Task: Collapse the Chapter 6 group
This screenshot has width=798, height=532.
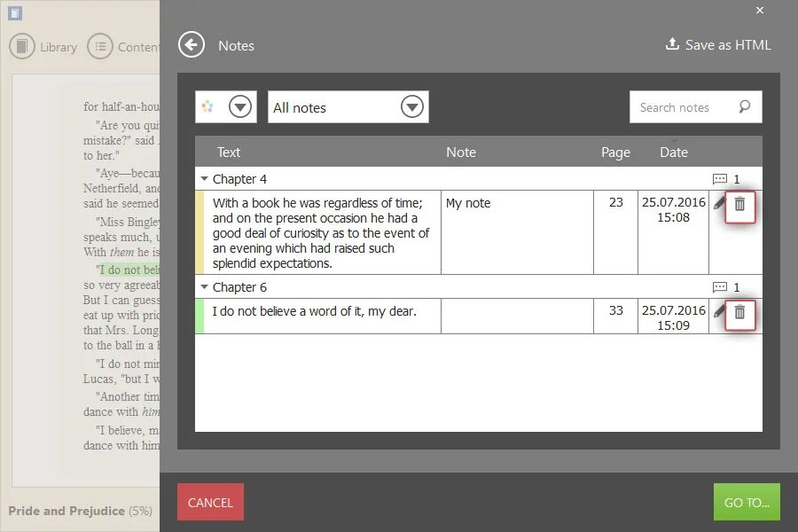Action: coord(206,286)
